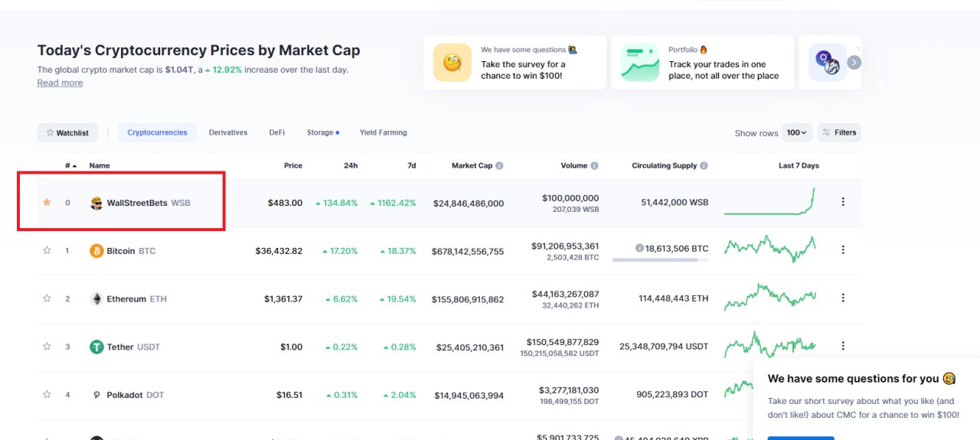Click the Bitcoin circulating supply info icon
Viewport: 980px width, 440px height.
(639, 249)
